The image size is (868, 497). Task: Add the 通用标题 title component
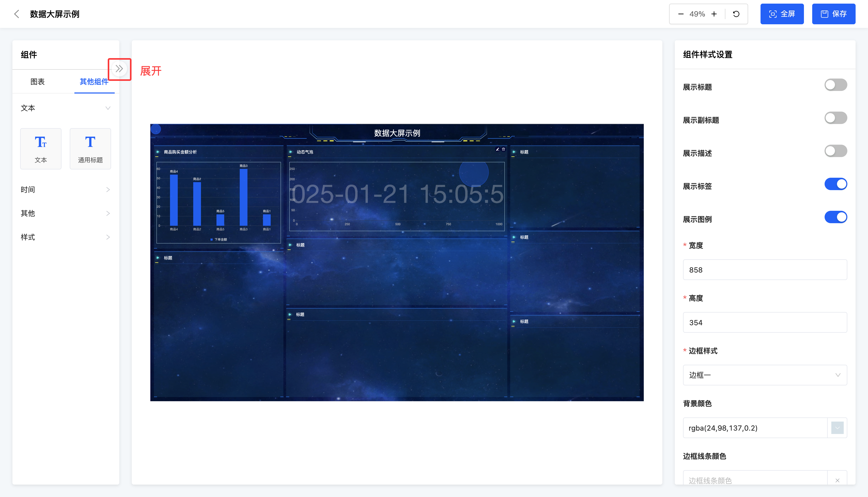(90, 149)
